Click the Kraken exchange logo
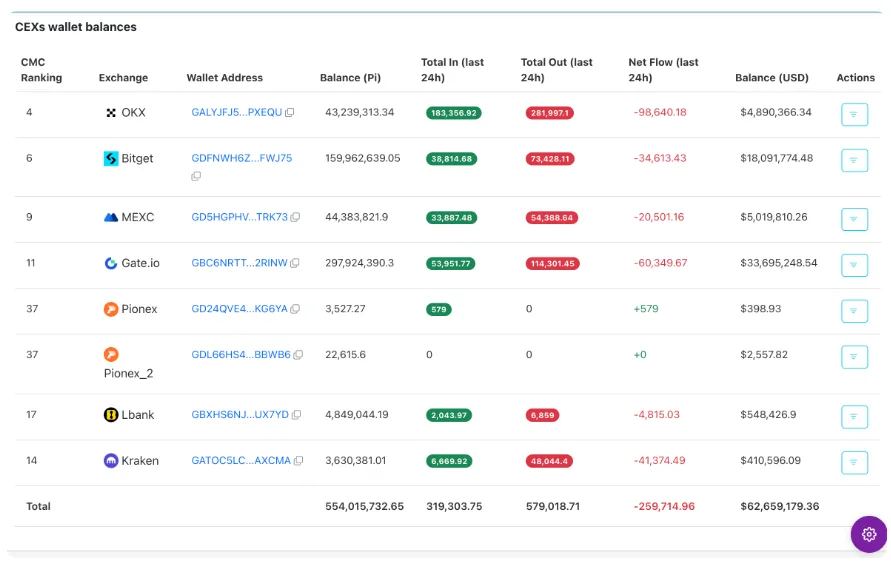 point(111,461)
